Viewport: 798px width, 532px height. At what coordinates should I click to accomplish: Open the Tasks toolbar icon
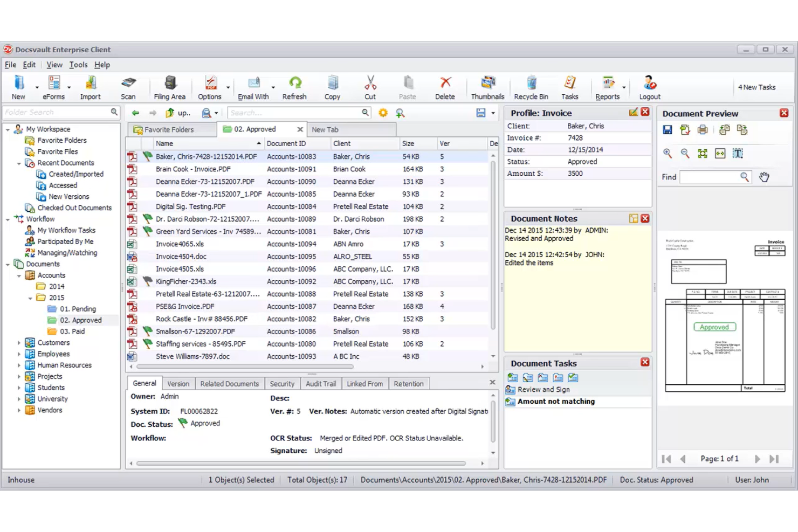pos(569,87)
